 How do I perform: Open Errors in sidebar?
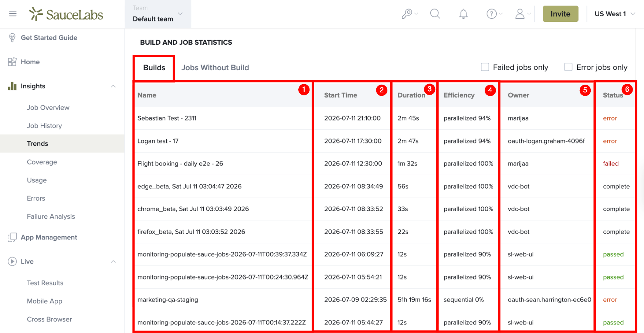[36, 198]
